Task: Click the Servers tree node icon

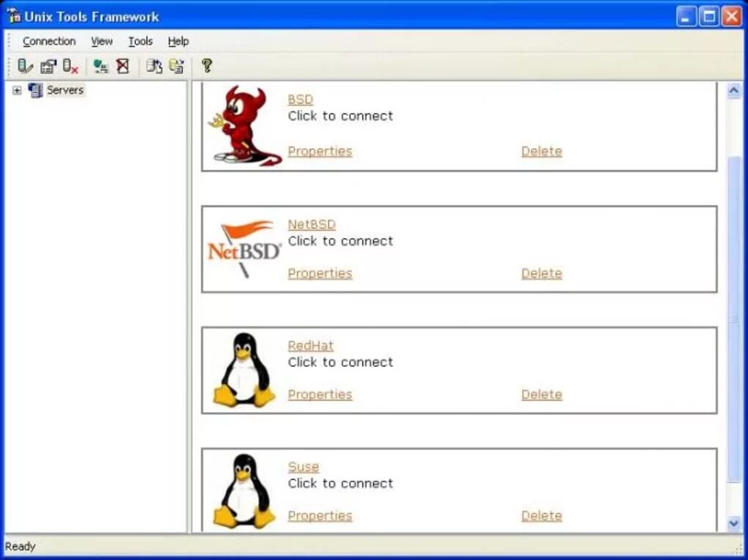Action: click(x=35, y=89)
